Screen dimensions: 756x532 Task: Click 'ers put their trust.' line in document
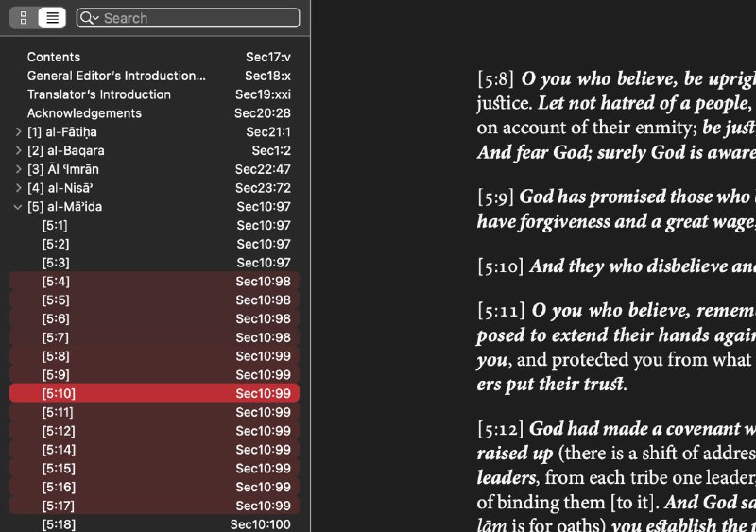point(552,385)
